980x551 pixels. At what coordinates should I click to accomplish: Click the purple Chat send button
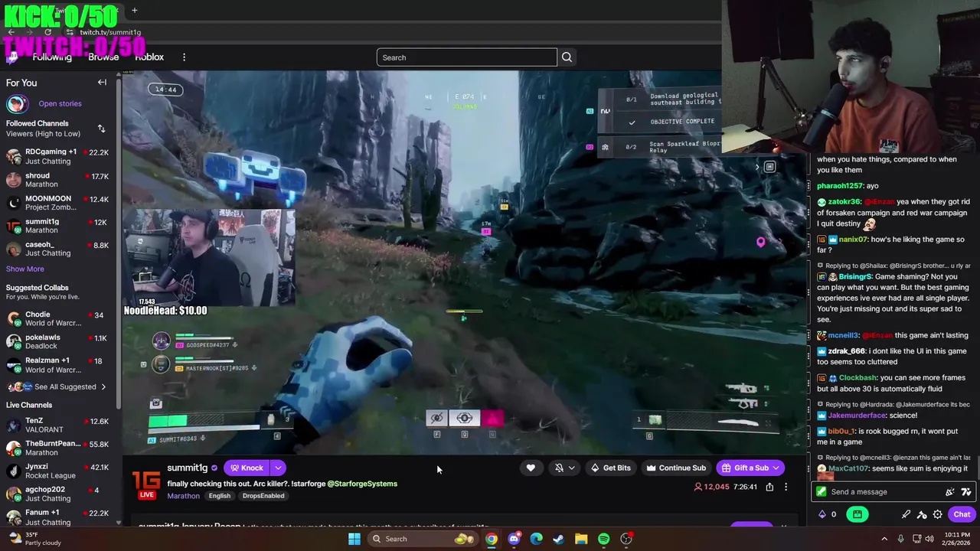pyautogui.click(x=961, y=514)
